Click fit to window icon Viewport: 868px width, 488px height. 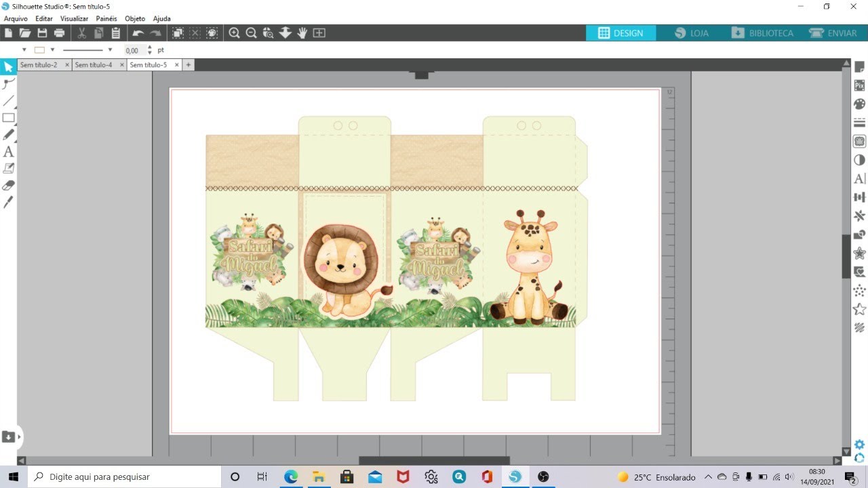point(319,33)
